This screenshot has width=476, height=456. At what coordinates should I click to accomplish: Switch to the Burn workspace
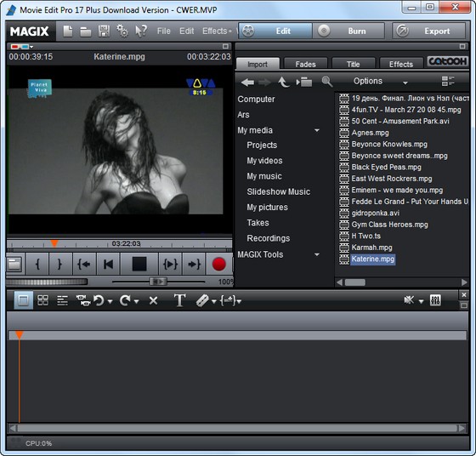point(348,31)
